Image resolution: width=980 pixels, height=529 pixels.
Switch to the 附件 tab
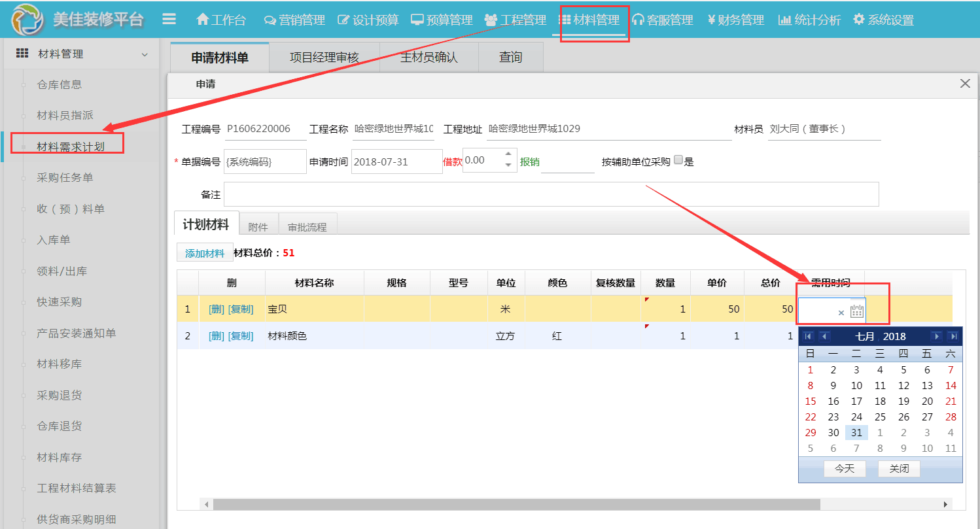pos(258,227)
